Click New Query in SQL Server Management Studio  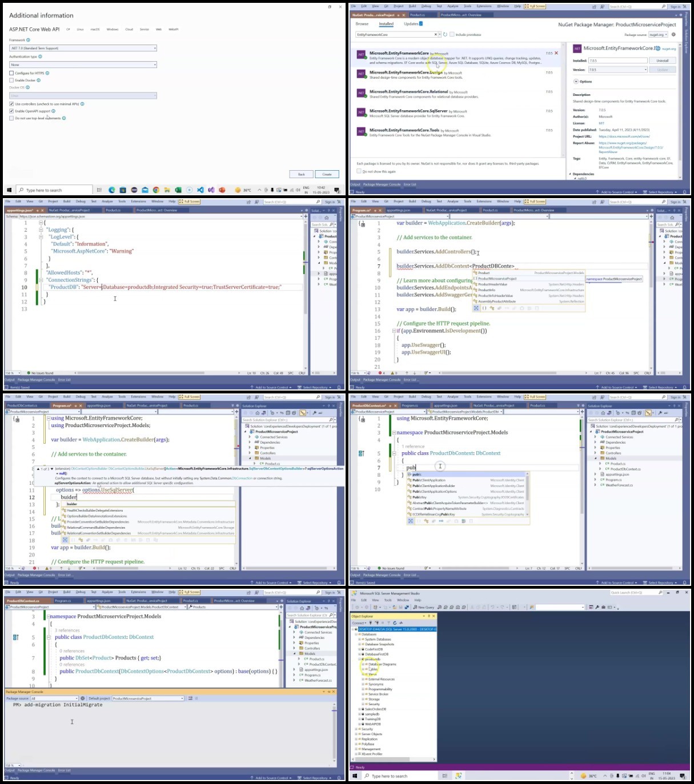pos(425,608)
